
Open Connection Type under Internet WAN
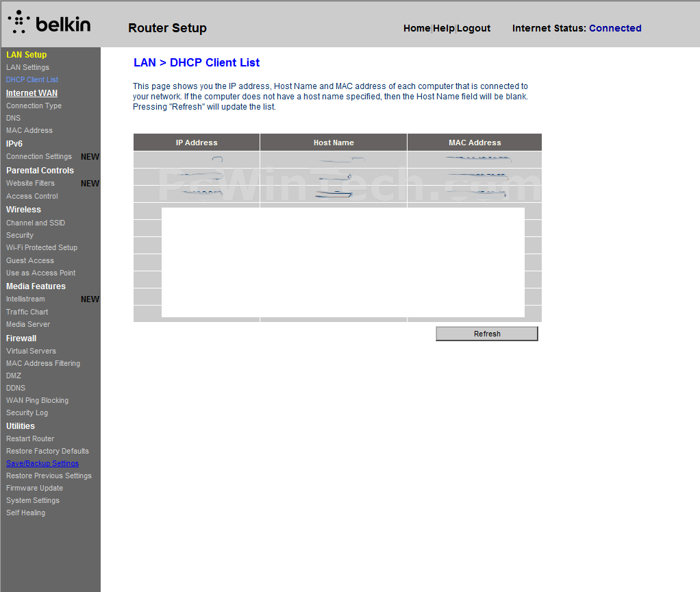34,106
